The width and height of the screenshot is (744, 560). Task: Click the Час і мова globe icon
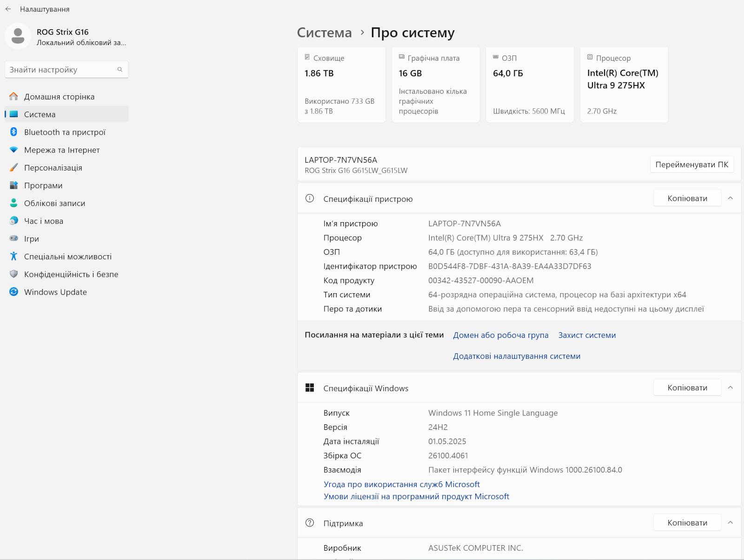point(13,221)
